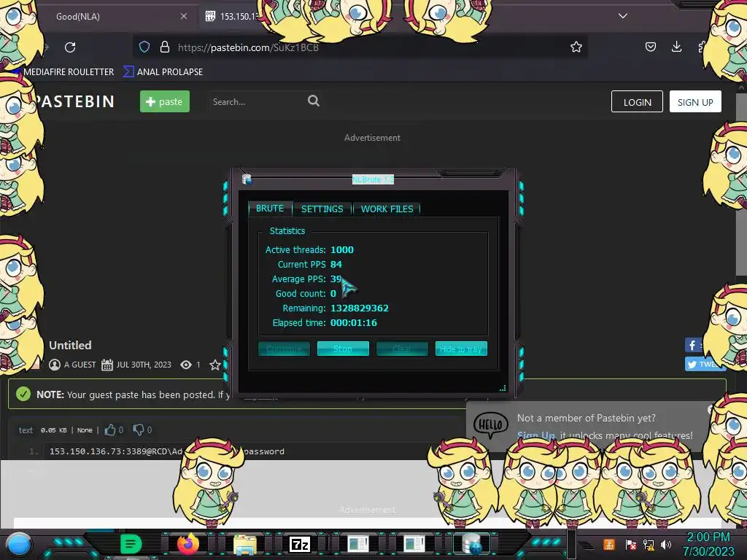Open the Windows Start orb
Screen dimensions: 747x560
coord(19,544)
